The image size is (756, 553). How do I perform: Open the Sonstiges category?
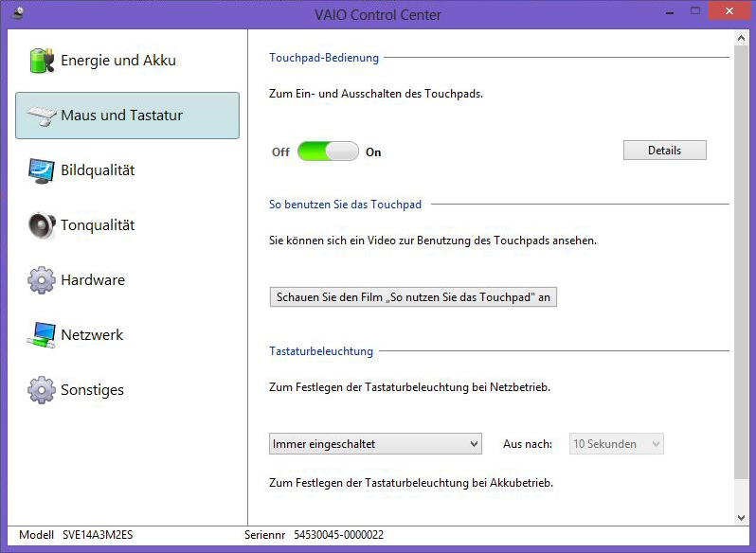(x=127, y=390)
